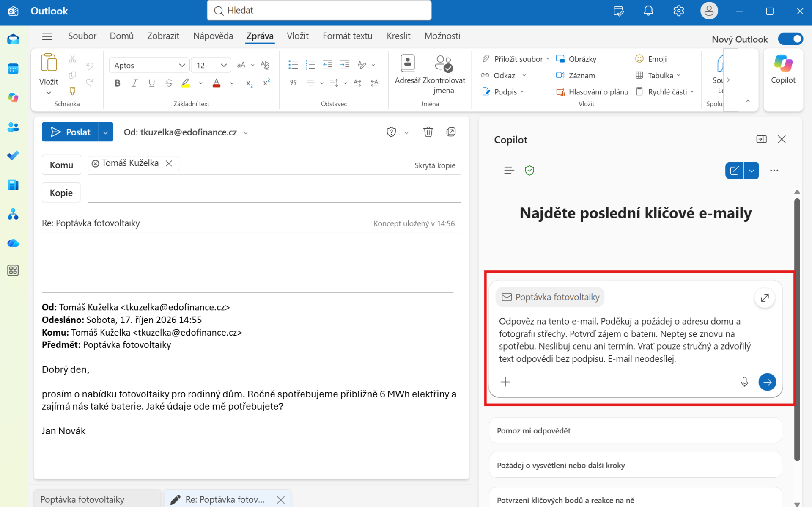Click the Komu recipients button
Image resolution: width=812 pixels, height=507 pixels.
click(x=61, y=165)
